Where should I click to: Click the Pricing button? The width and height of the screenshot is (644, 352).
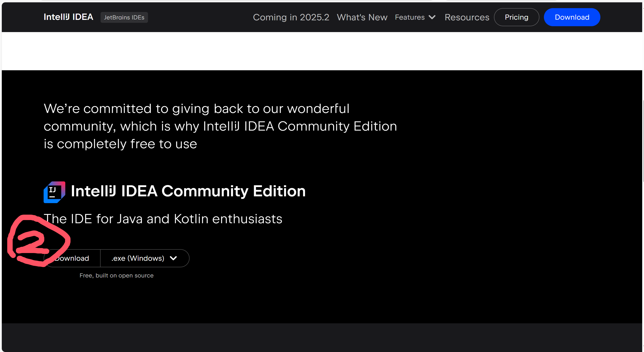[516, 17]
